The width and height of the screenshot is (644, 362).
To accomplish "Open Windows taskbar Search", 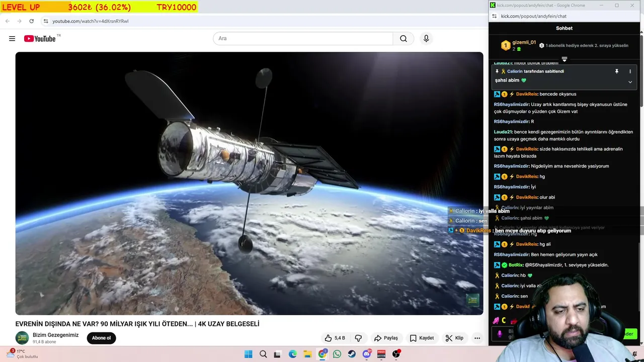I will point(263,354).
